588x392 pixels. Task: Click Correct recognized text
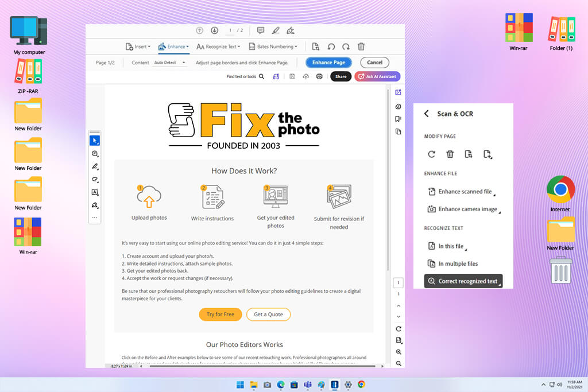(463, 281)
